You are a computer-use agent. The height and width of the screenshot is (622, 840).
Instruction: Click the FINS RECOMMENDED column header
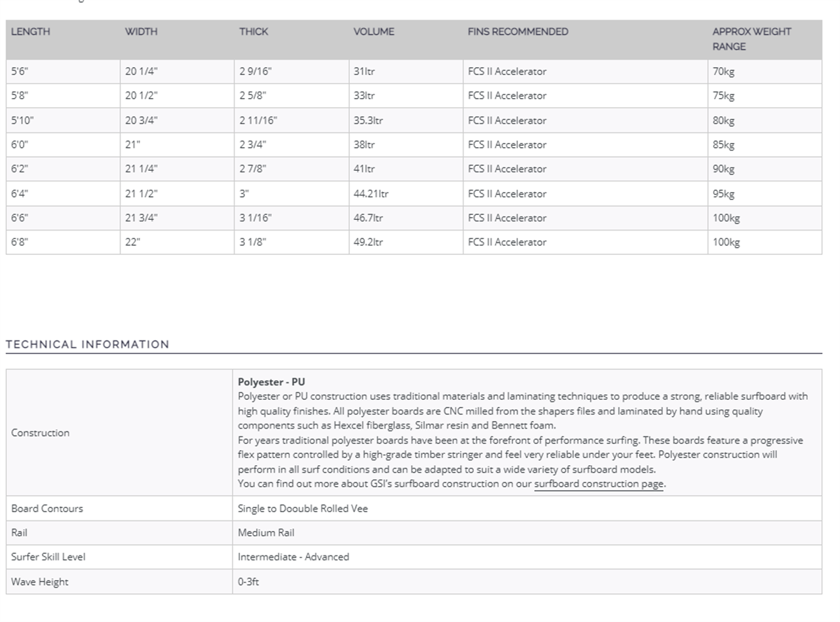(518, 32)
